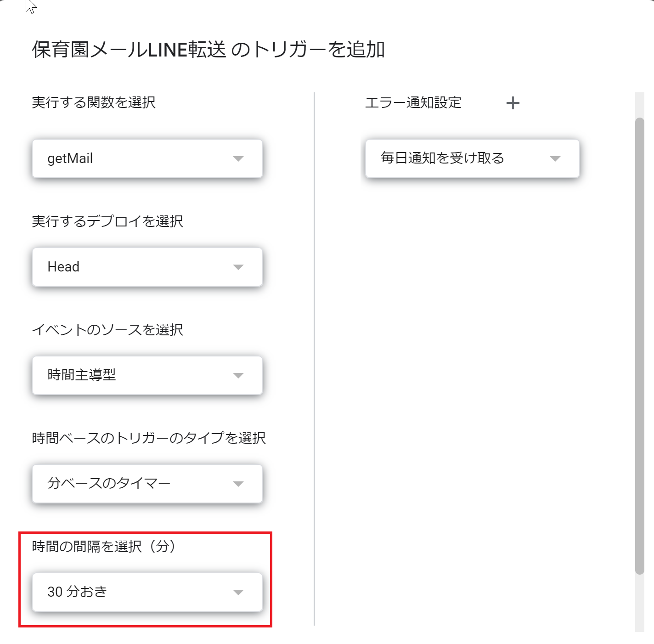Open the deployment dropdown showing Head
The width and height of the screenshot is (654, 644).
147,267
